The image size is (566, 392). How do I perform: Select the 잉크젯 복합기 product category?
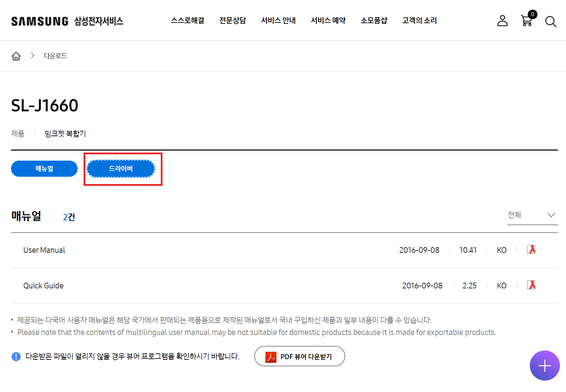click(65, 134)
